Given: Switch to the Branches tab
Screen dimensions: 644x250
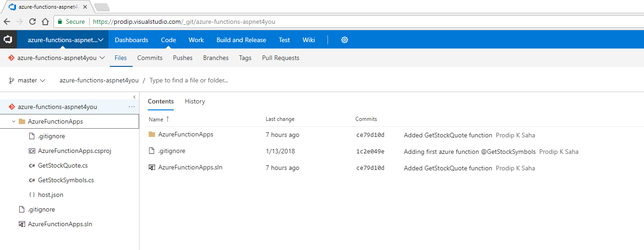Looking at the screenshot, I should pyautogui.click(x=216, y=58).
